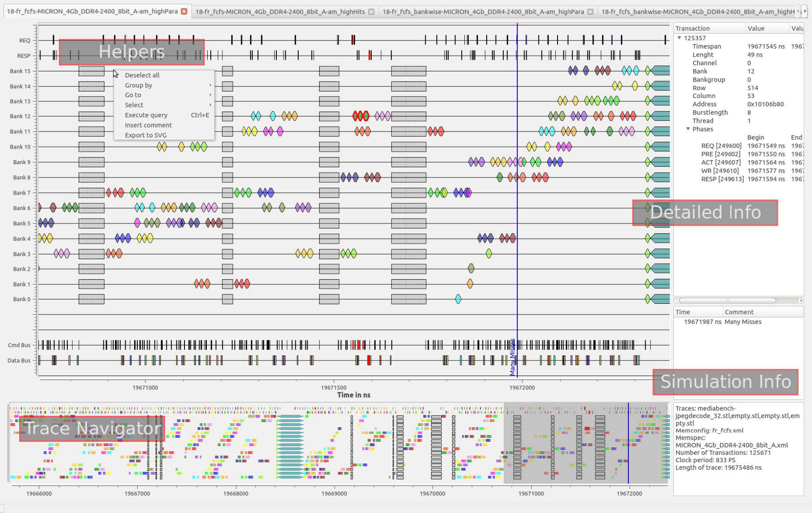Click Execute query in the context menu
The image size is (812, 513).
[146, 115]
